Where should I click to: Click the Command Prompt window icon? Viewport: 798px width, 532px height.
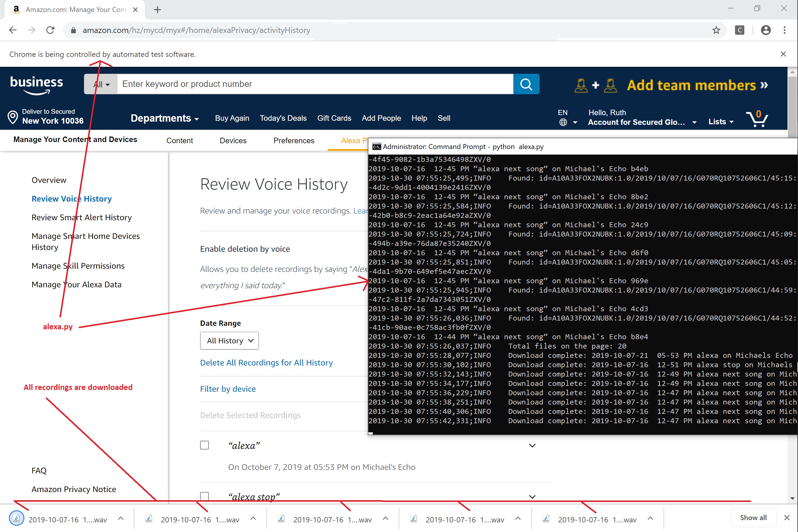(376, 147)
